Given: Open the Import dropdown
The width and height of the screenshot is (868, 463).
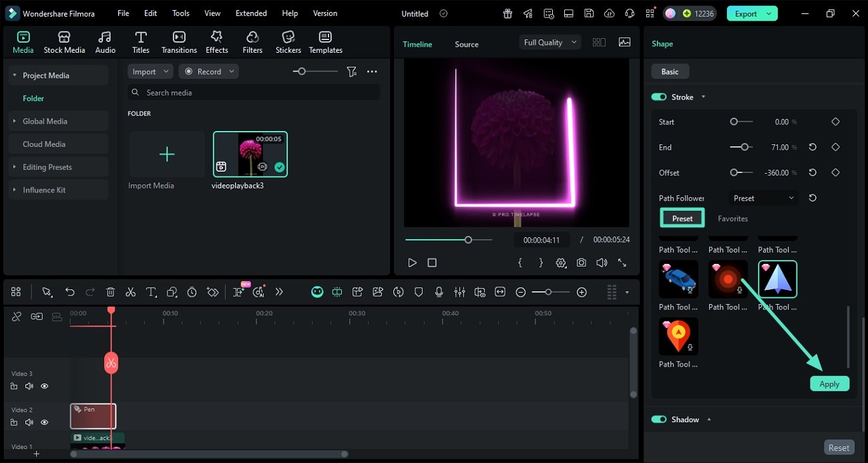Looking at the screenshot, I should pos(150,71).
